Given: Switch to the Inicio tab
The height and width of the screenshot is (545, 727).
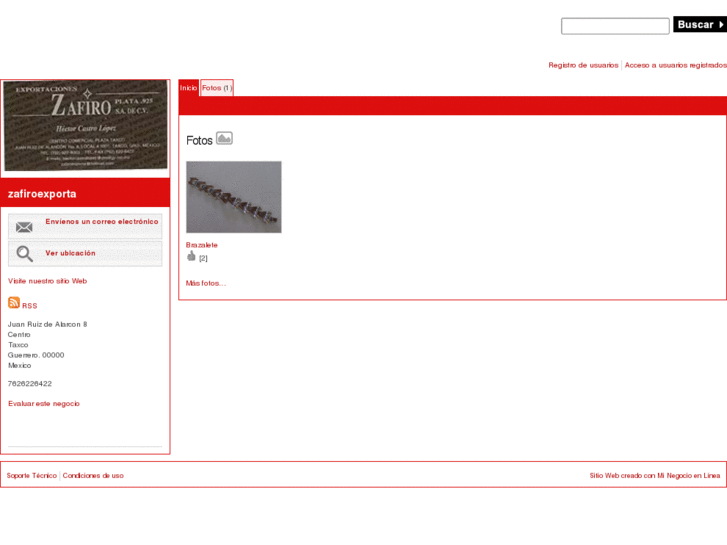Looking at the screenshot, I should [x=189, y=88].
